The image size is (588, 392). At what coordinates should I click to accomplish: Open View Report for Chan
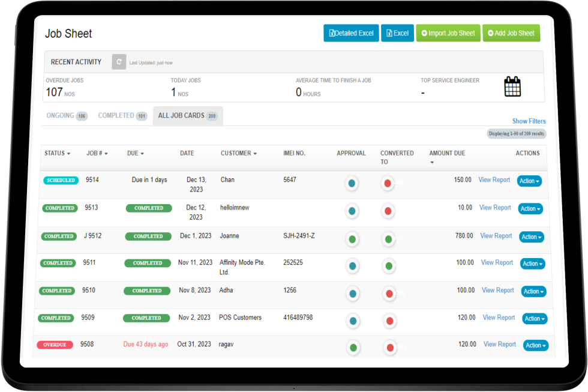tap(494, 179)
